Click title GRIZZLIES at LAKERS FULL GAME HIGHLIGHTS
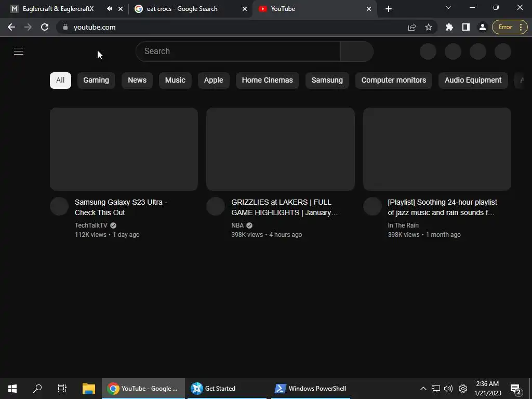 coord(284,207)
